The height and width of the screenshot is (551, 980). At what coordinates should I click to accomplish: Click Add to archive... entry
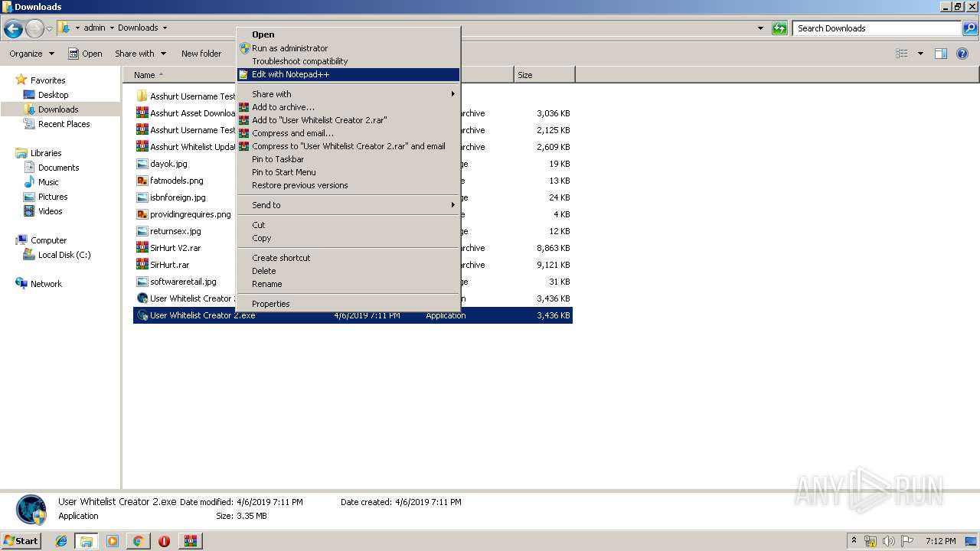(x=348, y=107)
